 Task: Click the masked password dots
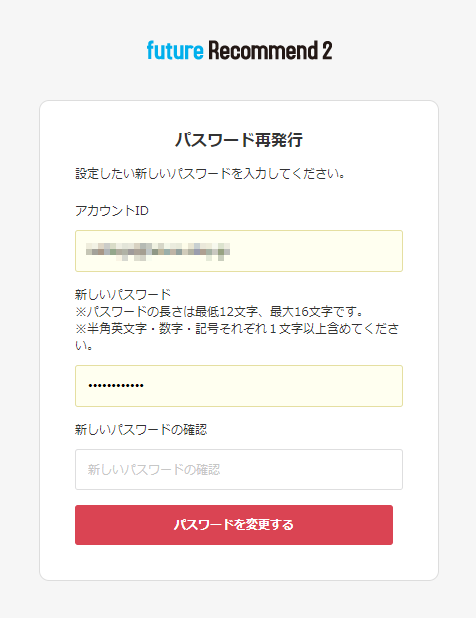pyautogui.click(x=116, y=385)
